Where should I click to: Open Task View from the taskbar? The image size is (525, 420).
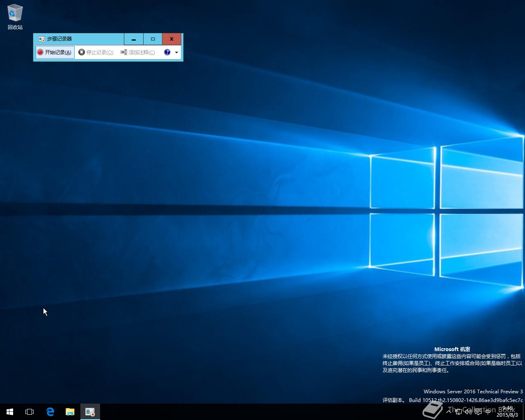[x=30, y=412]
